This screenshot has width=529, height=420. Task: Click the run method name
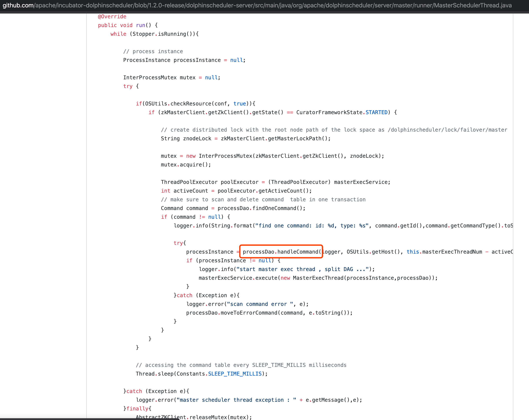pos(140,25)
